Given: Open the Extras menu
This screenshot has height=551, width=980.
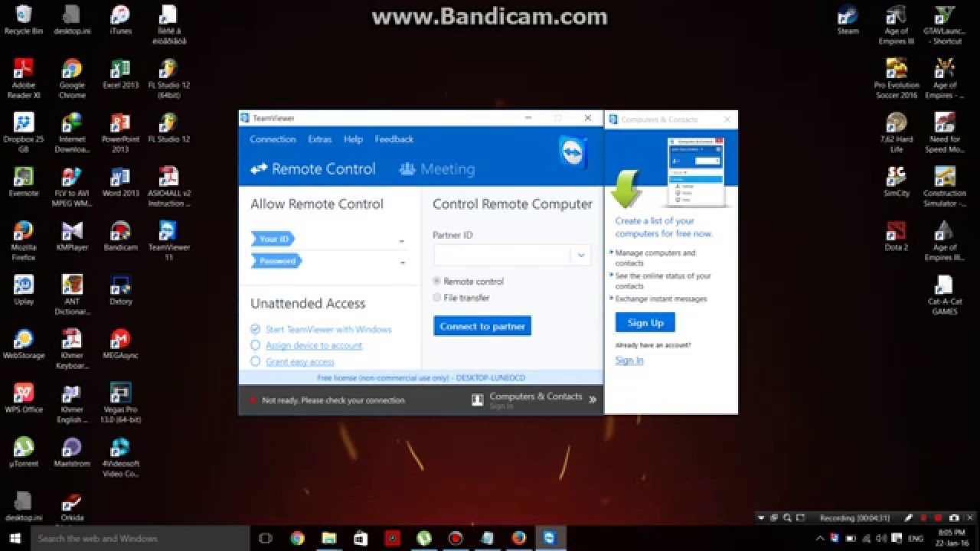Looking at the screenshot, I should point(320,139).
